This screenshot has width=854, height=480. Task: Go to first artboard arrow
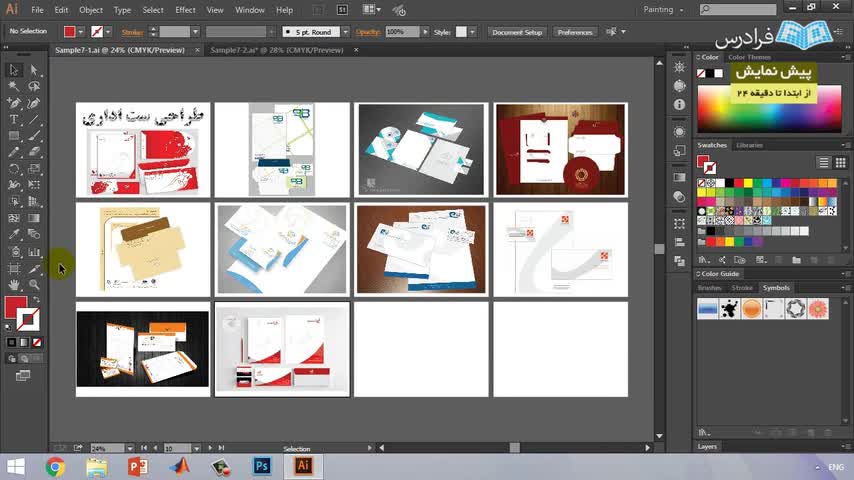[144, 448]
